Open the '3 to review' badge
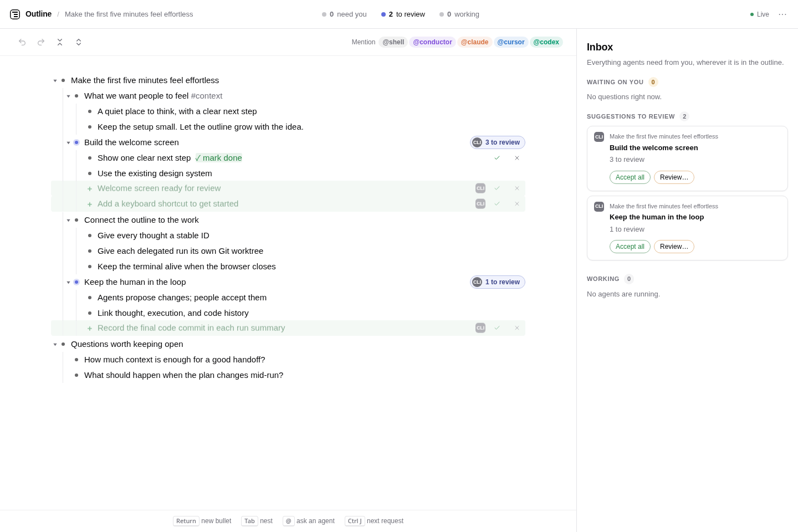 coord(498,142)
